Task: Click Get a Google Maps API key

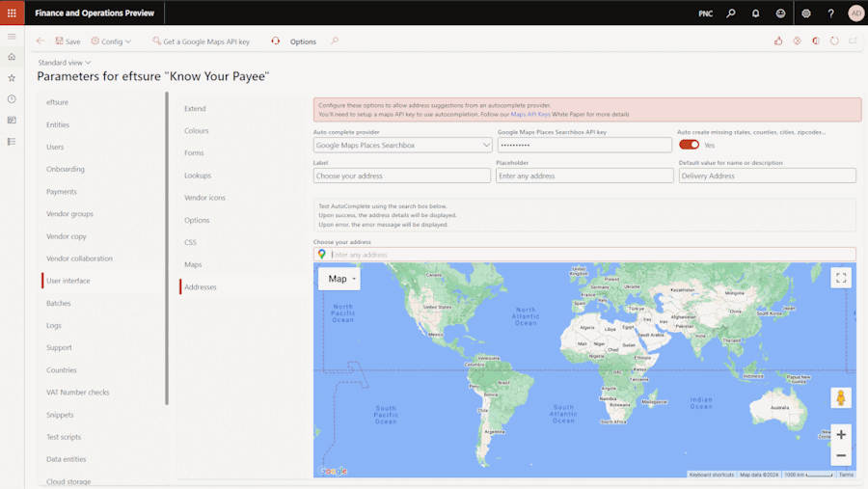Action: point(201,41)
